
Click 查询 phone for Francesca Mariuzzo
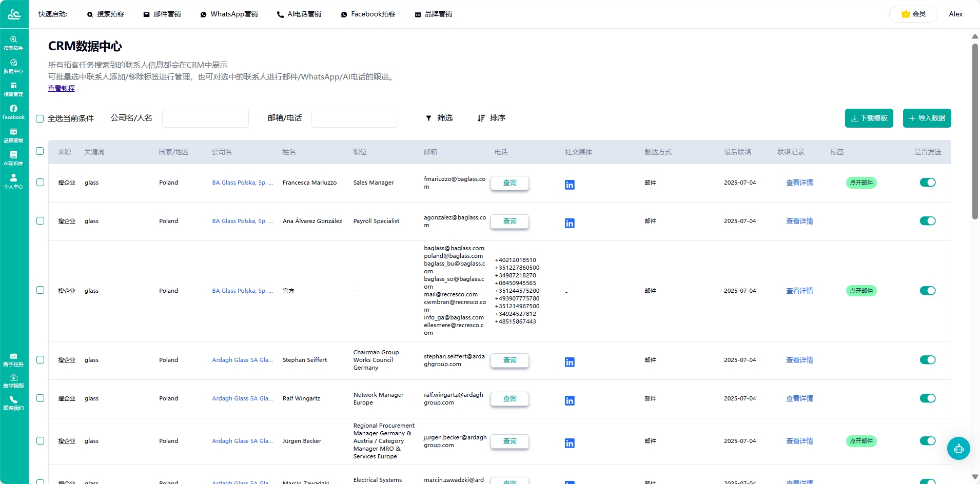click(509, 183)
